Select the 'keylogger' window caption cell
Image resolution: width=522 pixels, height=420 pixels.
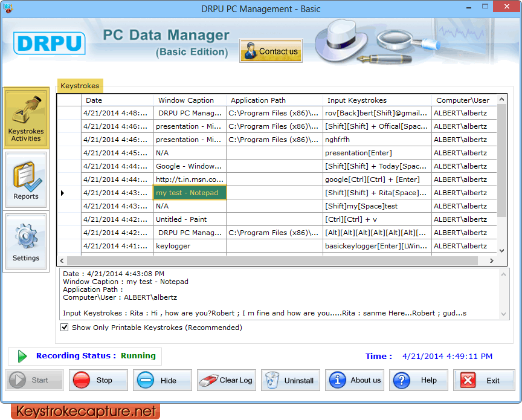pyautogui.click(x=190, y=246)
